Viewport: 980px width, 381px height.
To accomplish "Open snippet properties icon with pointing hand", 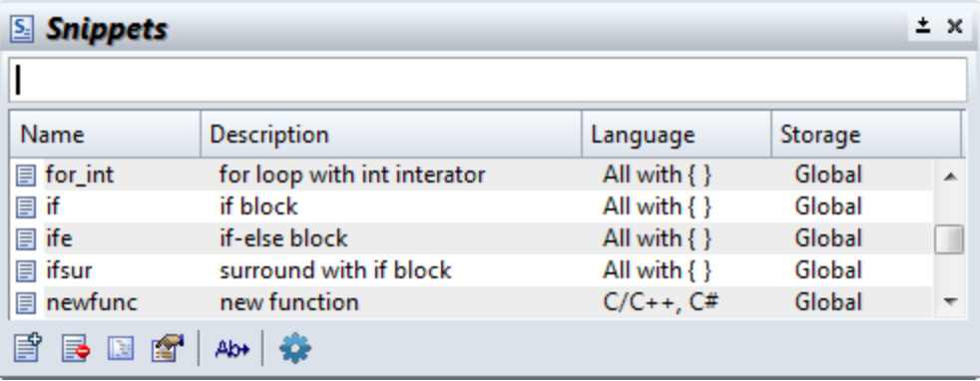I will [x=168, y=348].
